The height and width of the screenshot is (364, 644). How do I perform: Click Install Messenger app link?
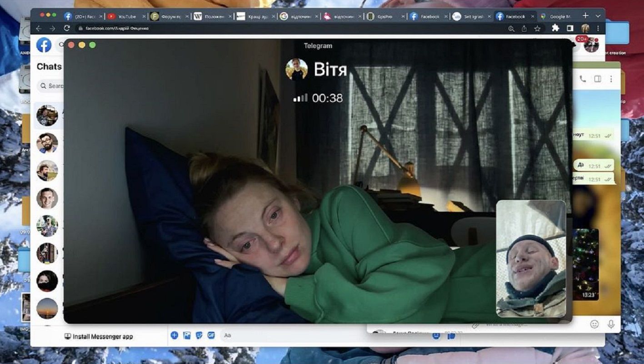pos(99,337)
